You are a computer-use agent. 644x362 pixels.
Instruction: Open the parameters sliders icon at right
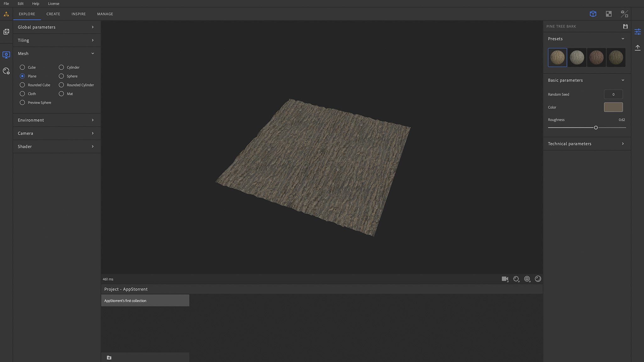point(637,32)
